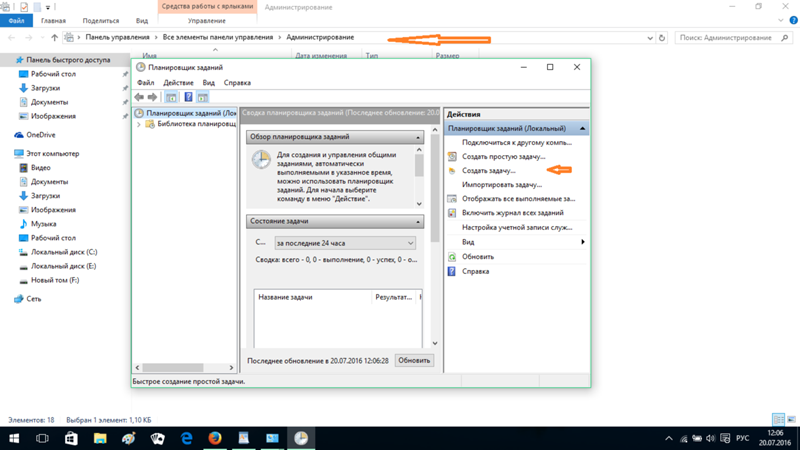This screenshot has height=450, width=800.
Task: Click the blue Help icon in the toolbar
Action: pos(188,97)
